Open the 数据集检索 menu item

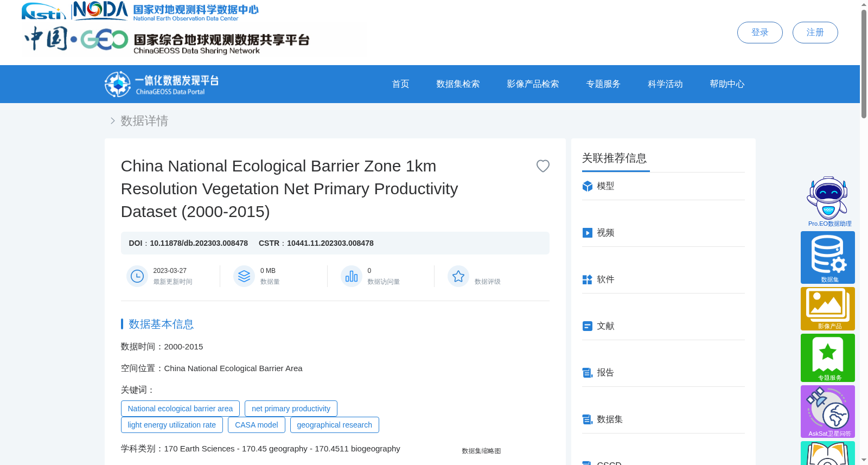point(458,84)
